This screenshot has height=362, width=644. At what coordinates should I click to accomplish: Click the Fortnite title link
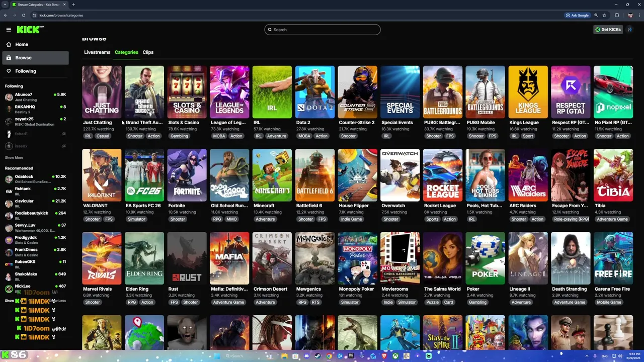pos(177,206)
